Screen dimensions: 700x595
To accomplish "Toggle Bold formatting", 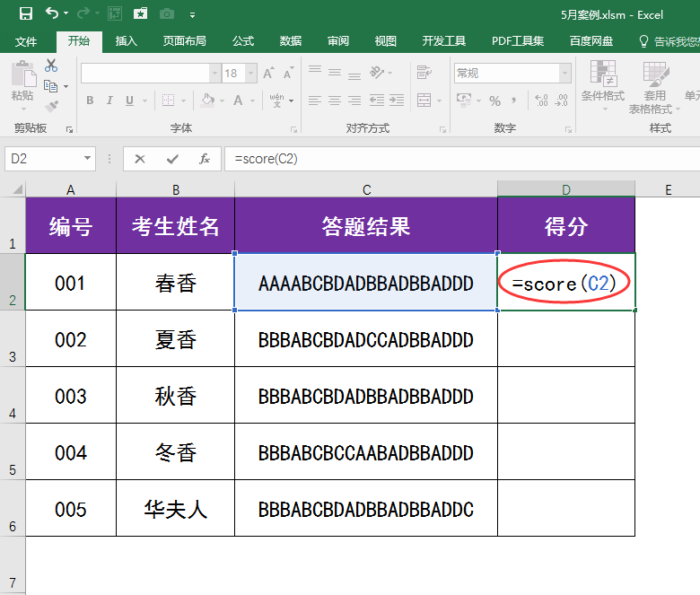I will [x=90, y=101].
